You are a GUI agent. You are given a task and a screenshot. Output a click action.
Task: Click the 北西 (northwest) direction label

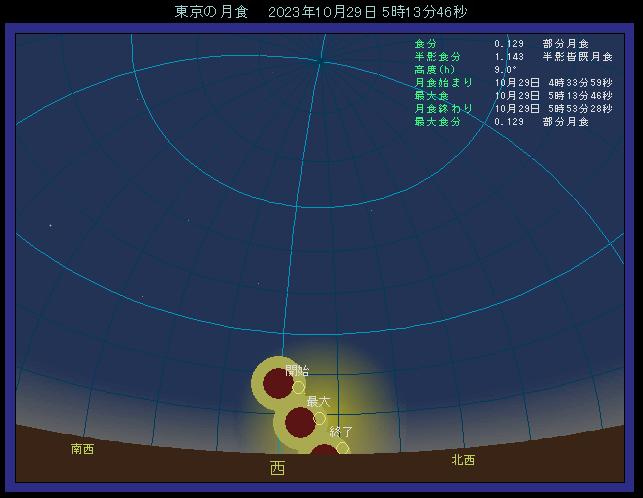coord(463,460)
